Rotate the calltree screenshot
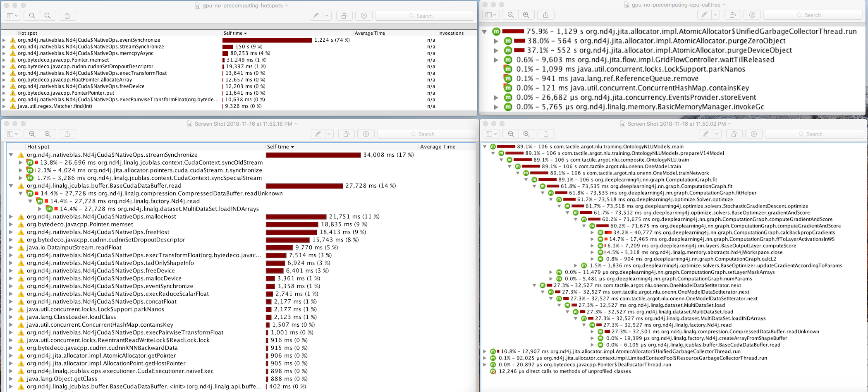The image size is (868, 392). [x=732, y=14]
